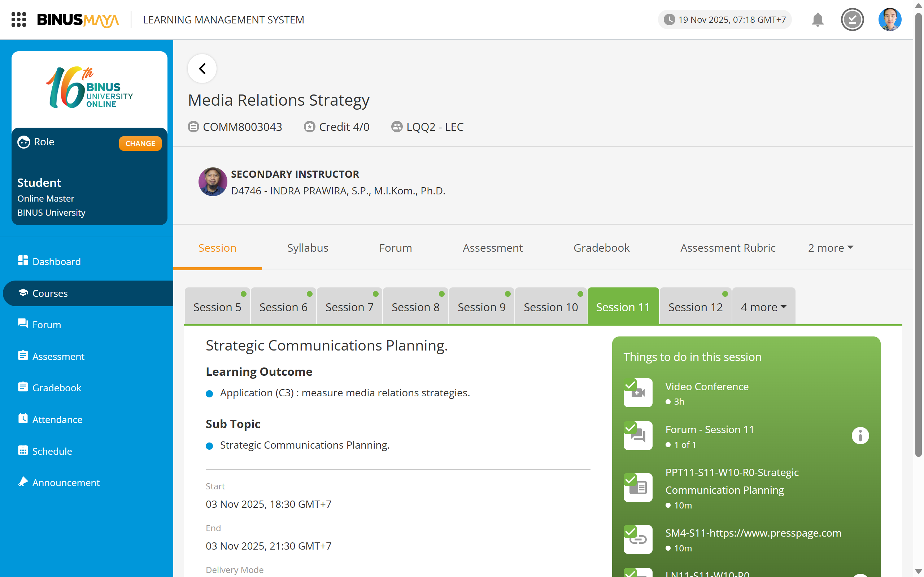Select the Session 12 tab
Viewport: 924px width, 577px height.
695,307
